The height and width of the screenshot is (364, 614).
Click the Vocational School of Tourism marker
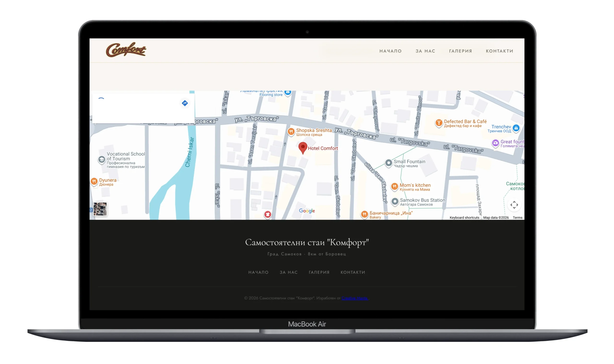coord(101,160)
